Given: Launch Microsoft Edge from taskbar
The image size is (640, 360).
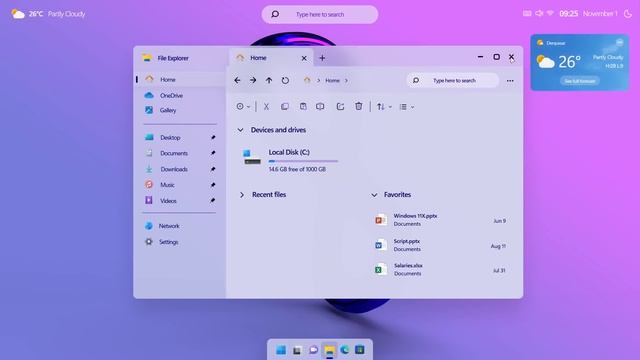Looking at the screenshot, I should click(x=345, y=350).
